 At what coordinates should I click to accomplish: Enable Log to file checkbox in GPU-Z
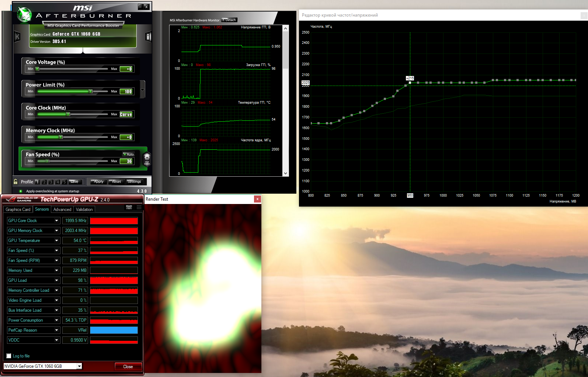pyautogui.click(x=9, y=356)
